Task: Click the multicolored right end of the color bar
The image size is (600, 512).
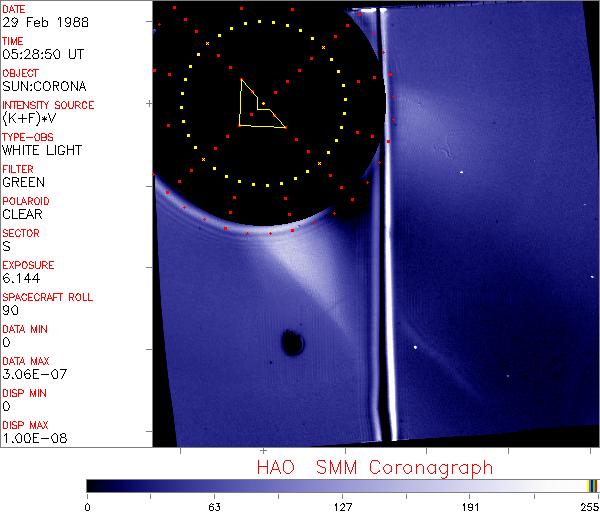Action: (592, 486)
